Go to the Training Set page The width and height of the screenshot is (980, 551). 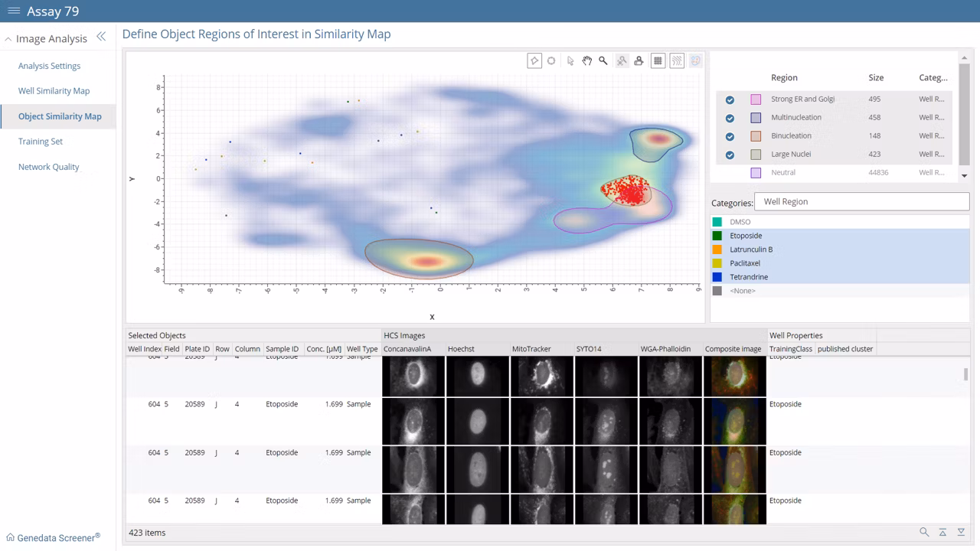41,142
